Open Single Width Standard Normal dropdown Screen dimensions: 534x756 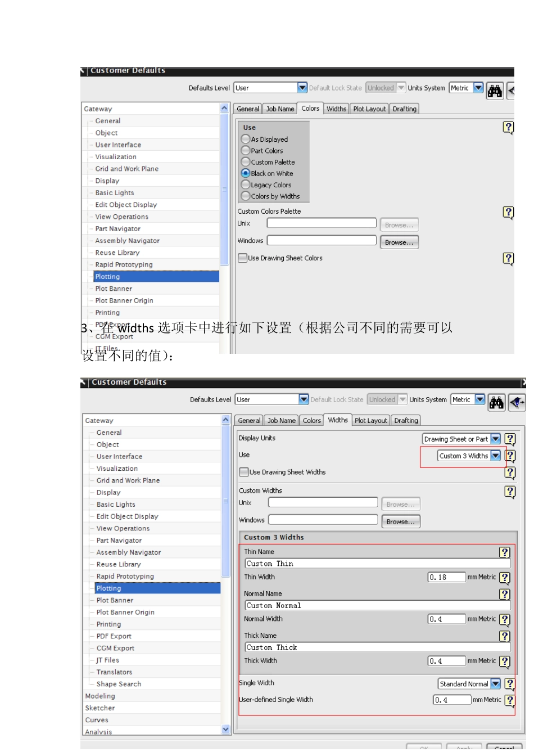pos(495,684)
